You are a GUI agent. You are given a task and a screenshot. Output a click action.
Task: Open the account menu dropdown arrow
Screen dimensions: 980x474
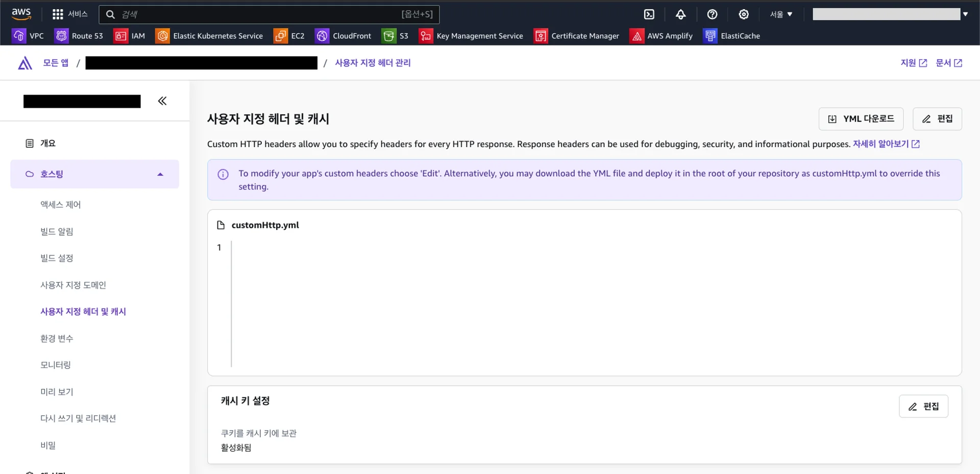[x=965, y=14]
